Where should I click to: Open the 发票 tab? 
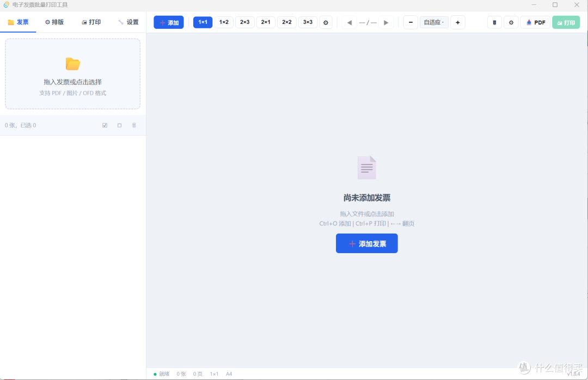pos(18,22)
